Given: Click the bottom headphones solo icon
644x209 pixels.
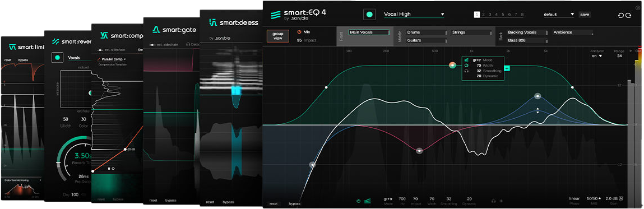Looking at the screenshot, I should (493, 201).
